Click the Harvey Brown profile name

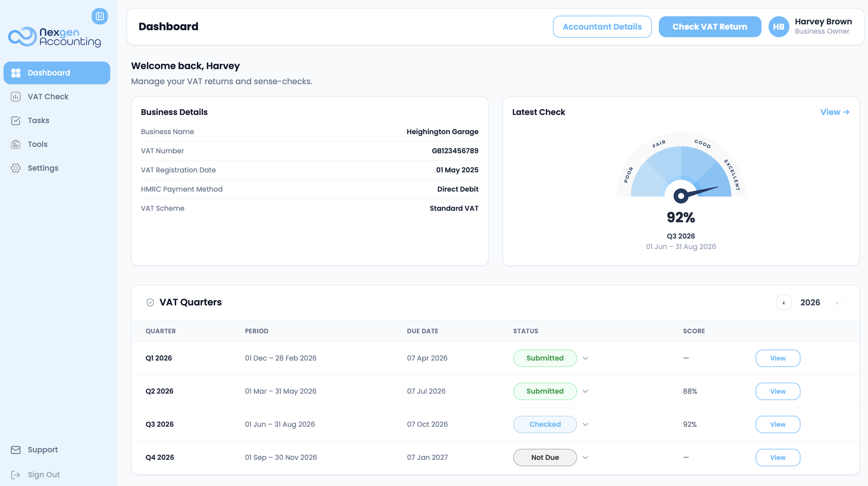[x=823, y=21]
